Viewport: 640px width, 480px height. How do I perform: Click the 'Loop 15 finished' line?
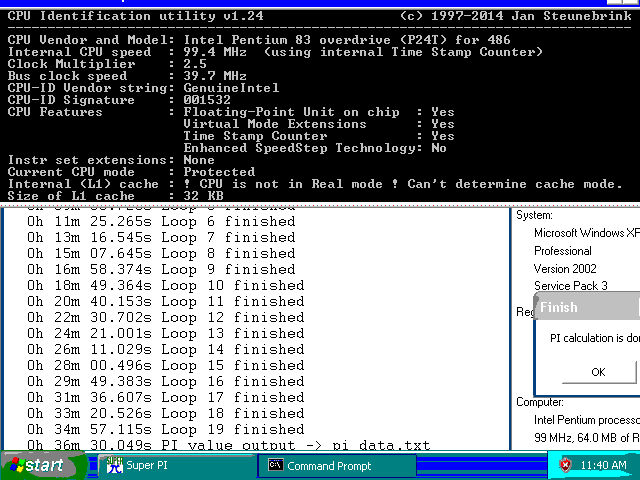click(166, 365)
